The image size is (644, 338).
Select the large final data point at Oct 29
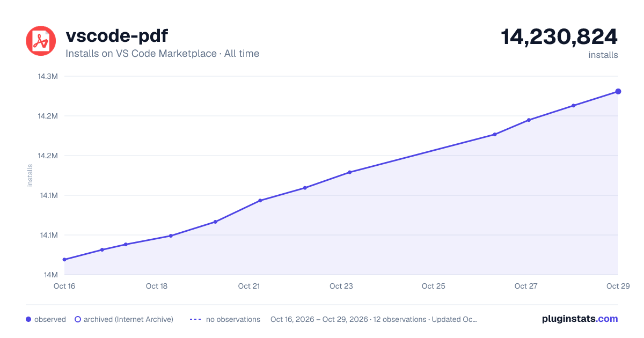pyautogui.click(x=618, y=91)
